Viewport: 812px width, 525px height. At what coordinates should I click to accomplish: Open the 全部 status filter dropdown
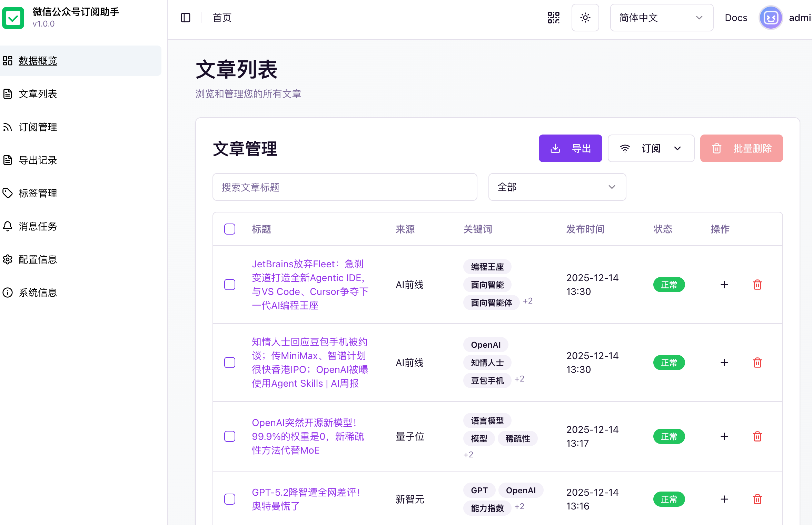tap(557, 187)
